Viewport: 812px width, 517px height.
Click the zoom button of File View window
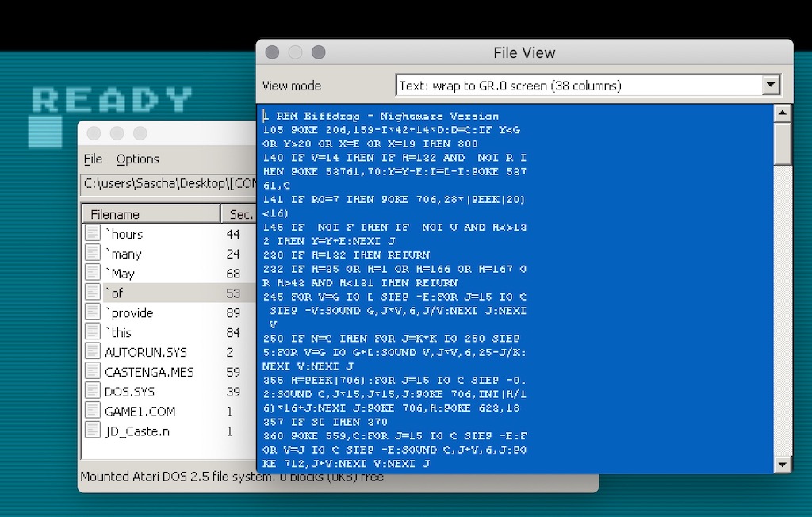[x=319, y=52]
